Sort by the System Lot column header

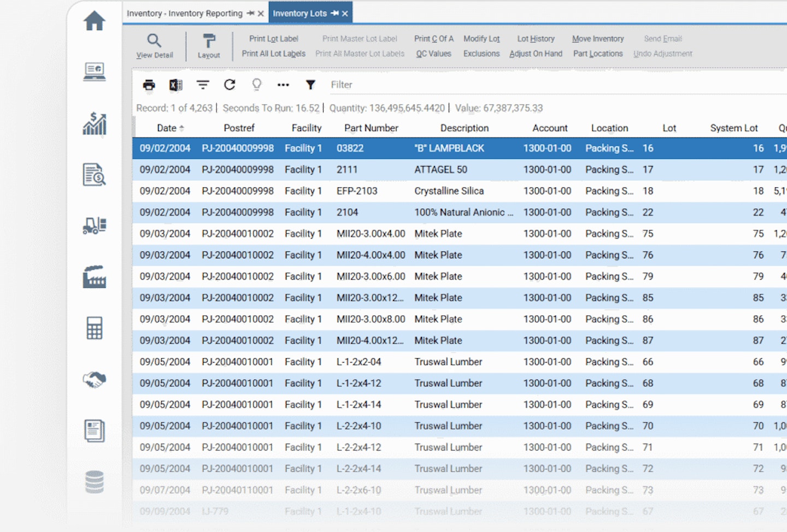tap(734, 128)
